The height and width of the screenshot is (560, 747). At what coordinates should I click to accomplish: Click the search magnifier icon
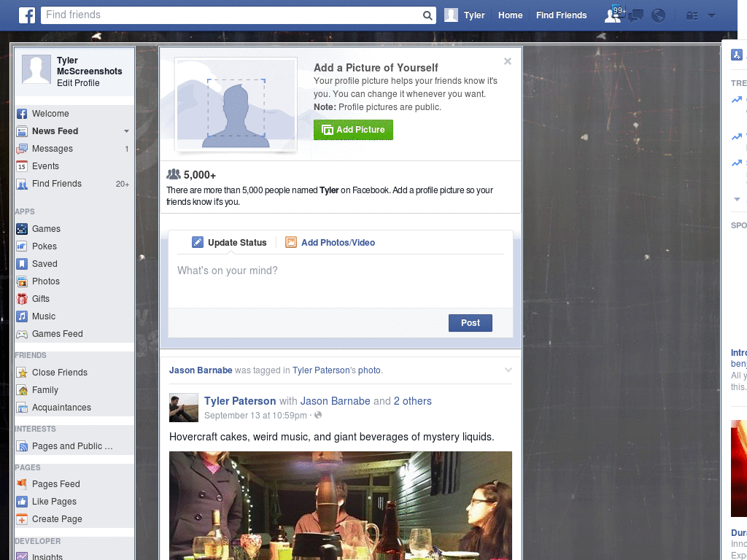click(427, 15)
